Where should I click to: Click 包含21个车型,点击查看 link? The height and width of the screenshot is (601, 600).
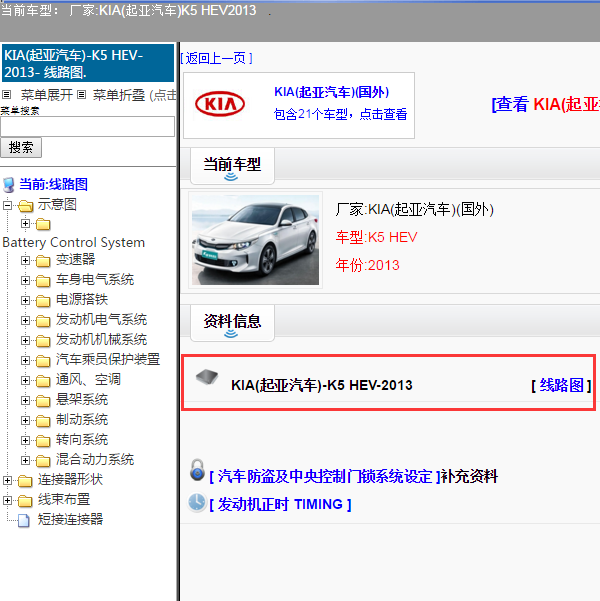tap(340, 114)
